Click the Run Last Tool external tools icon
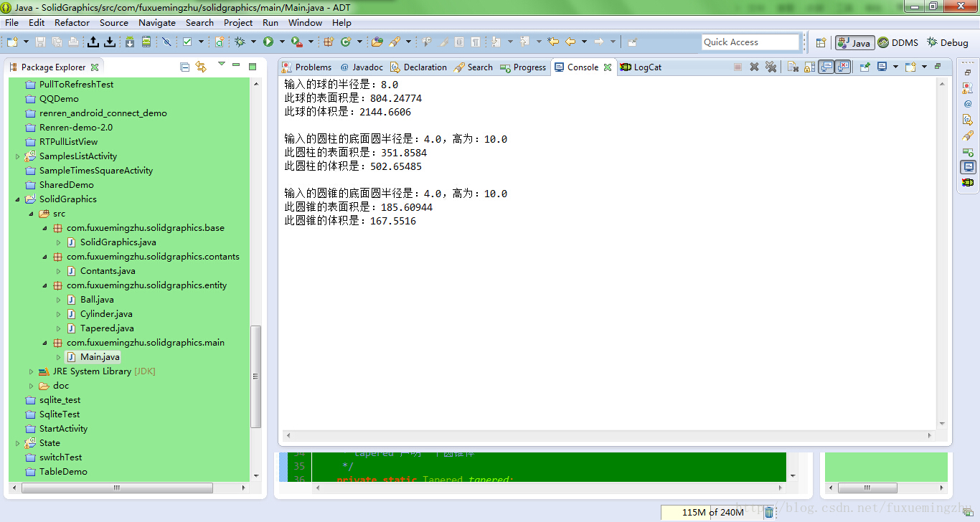This screenshot has height=522, width=980. tap(297, 42)
